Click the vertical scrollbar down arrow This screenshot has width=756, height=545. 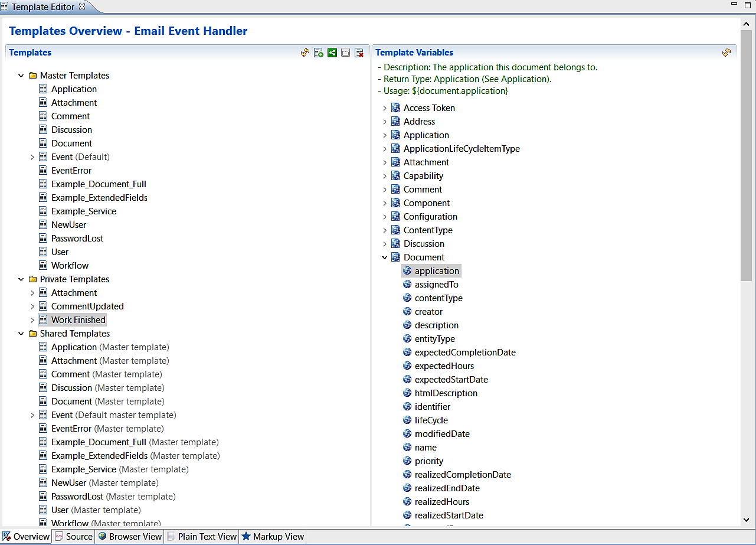click(746, 520)
